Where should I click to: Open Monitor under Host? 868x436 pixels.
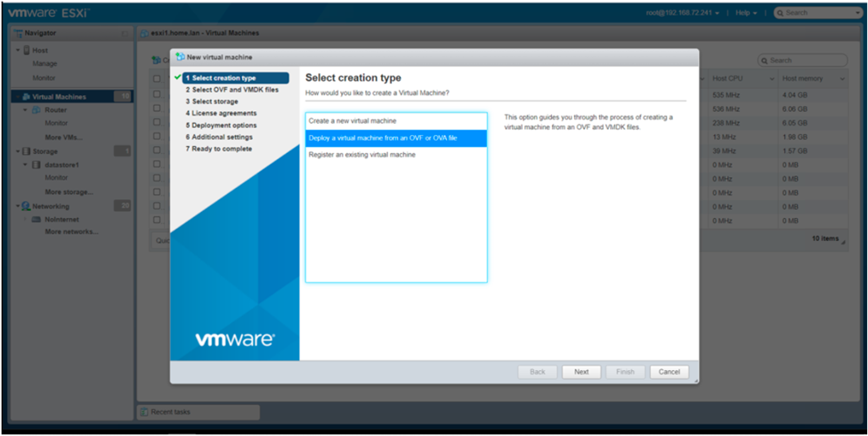pyautogui.click(x=44, y=78)
